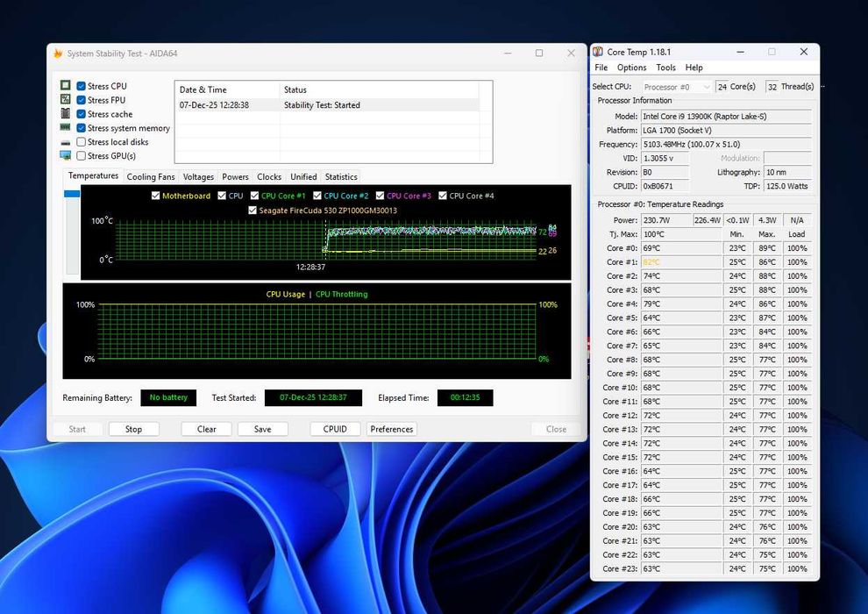Image resolution: width=868 pixels, height=614 pixels.
Task: Click the No battery indicator
Action: 168,397
